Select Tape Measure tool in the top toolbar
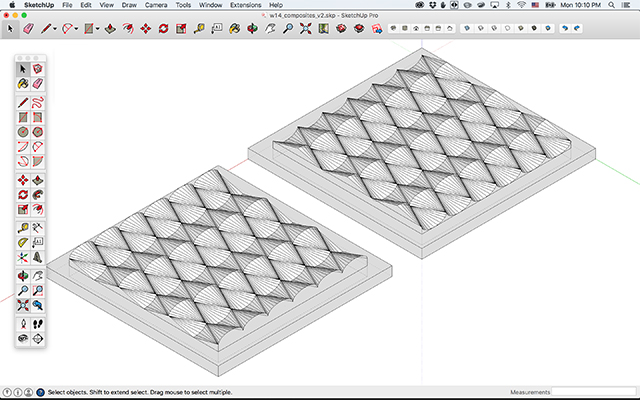The image size is (640, 400). (199, 29)
